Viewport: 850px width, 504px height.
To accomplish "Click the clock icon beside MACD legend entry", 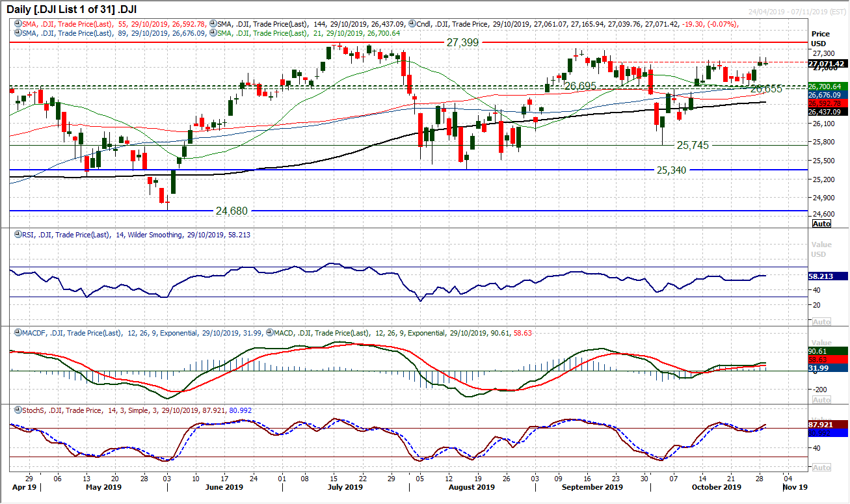I will 269,333.
